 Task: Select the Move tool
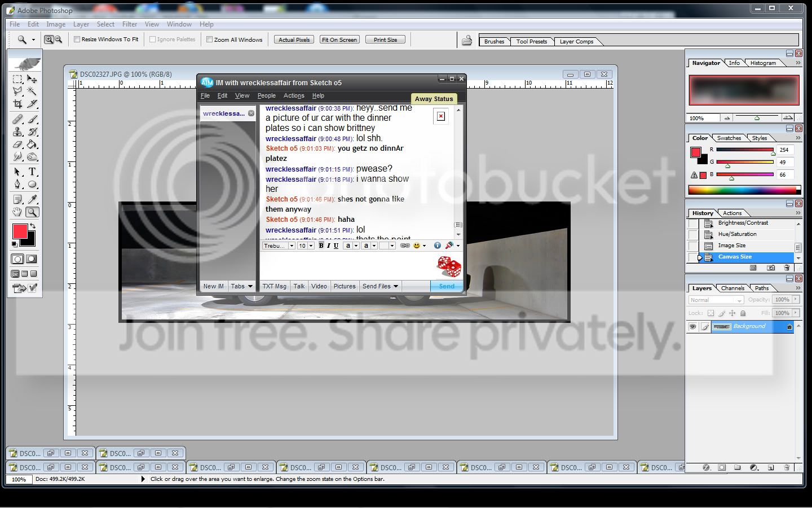click(x=32, y=79)
